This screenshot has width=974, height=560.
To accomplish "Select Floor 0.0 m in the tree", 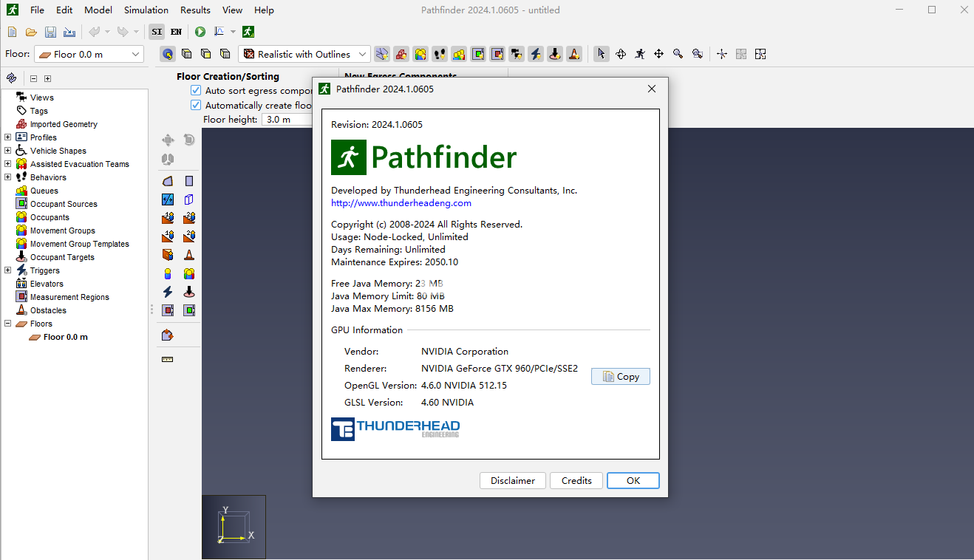I will pos(65,337).
